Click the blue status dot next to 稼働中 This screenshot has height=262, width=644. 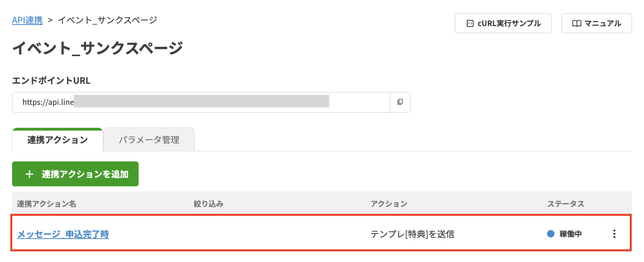(x=550, y=234)
